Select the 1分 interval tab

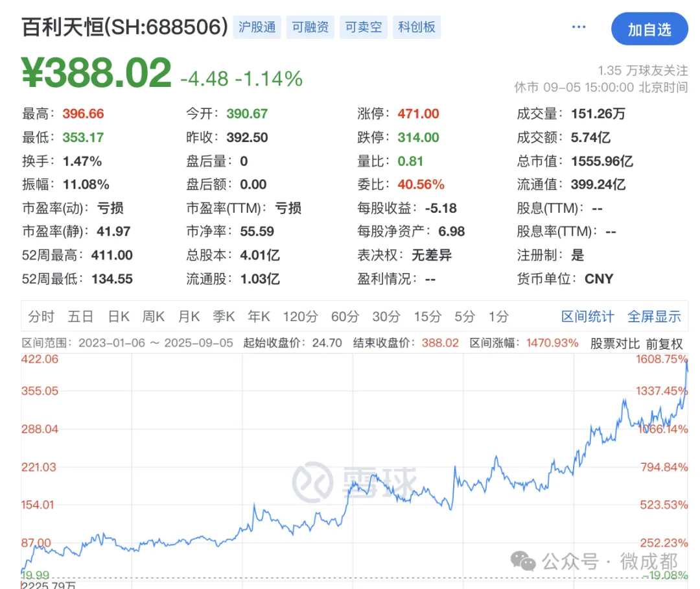498,317
